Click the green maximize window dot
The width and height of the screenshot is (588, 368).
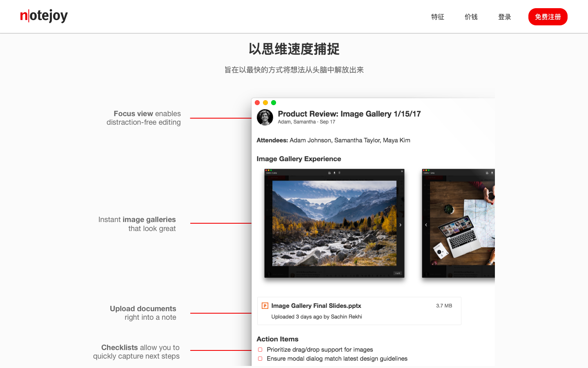pyautogui.click(x=274, y=103)
